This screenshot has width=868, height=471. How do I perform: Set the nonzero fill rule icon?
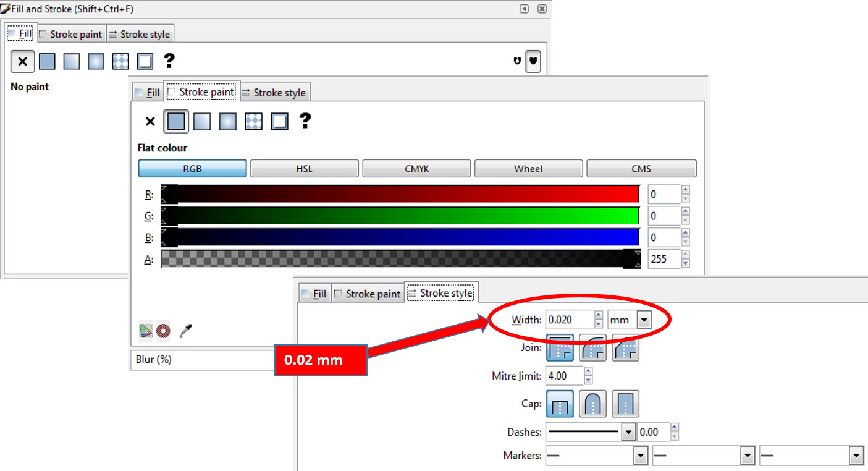click(x=533, y=61)
